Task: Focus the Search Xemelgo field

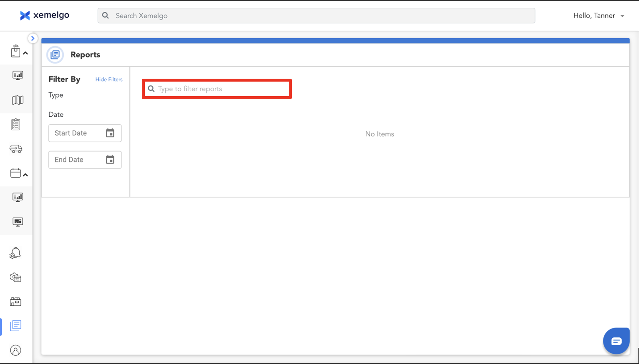Action: click(x=316, y=16)
